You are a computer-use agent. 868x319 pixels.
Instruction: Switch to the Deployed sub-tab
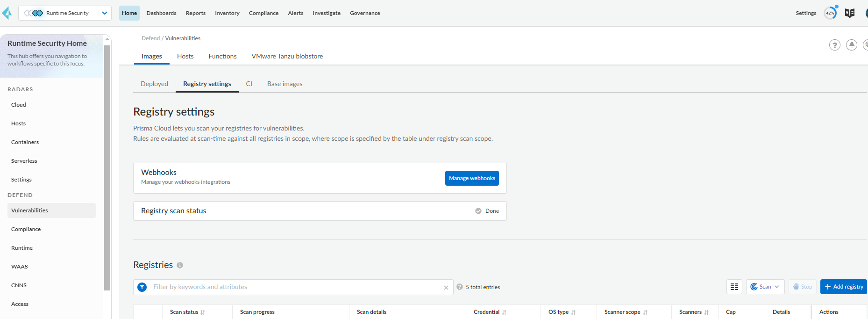tap(154, 84)
